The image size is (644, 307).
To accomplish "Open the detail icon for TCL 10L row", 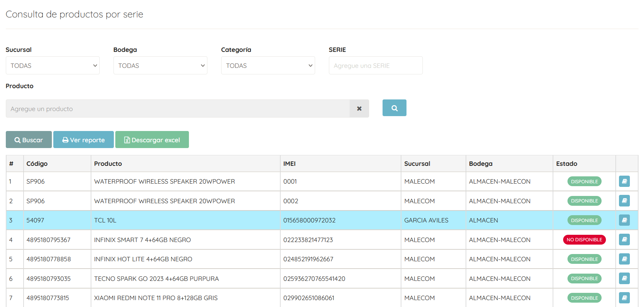I will [624, 220].
